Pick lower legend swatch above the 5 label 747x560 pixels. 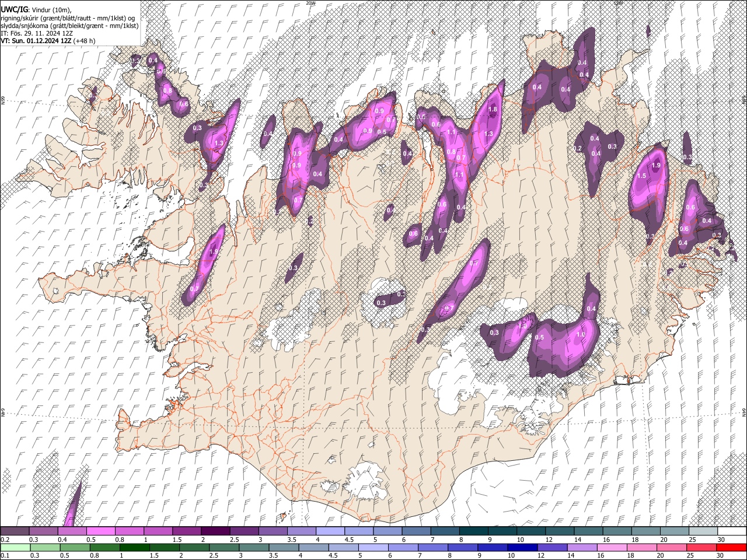point(373,547)
